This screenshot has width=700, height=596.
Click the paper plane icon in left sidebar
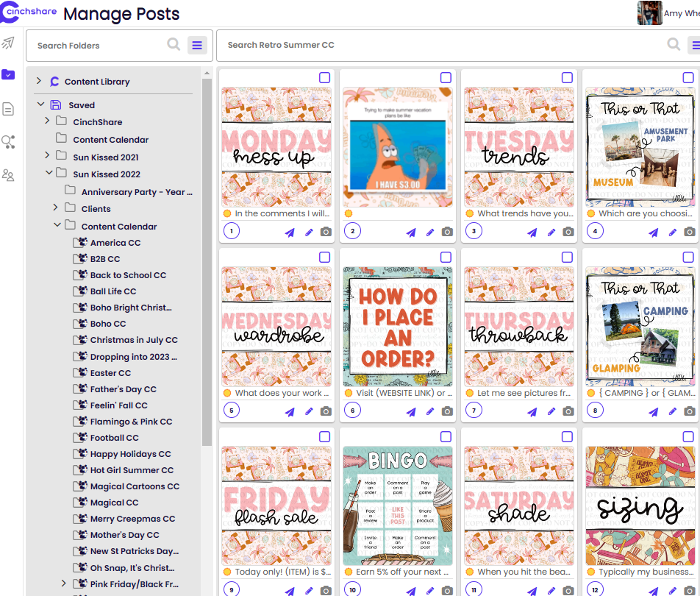8,43
